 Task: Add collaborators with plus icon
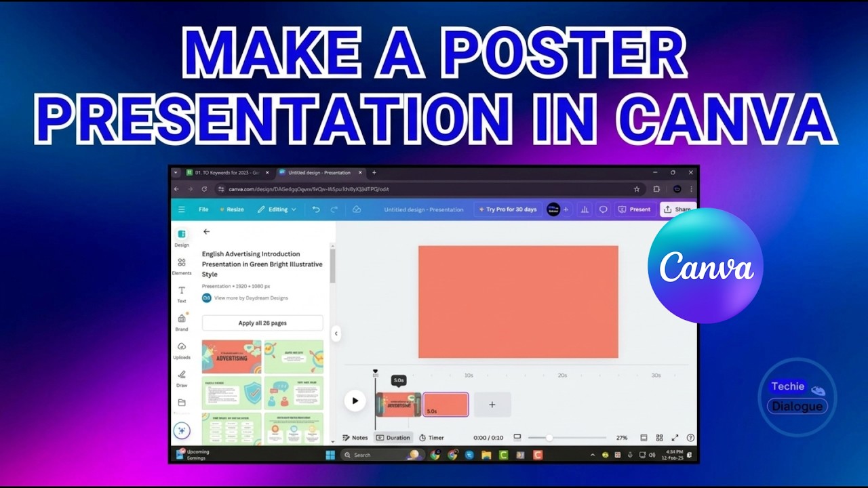point(566,209)
